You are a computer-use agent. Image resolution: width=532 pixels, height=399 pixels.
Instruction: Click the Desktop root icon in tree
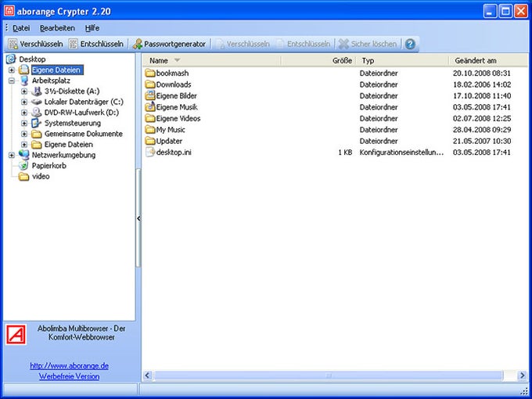(11, 59)
